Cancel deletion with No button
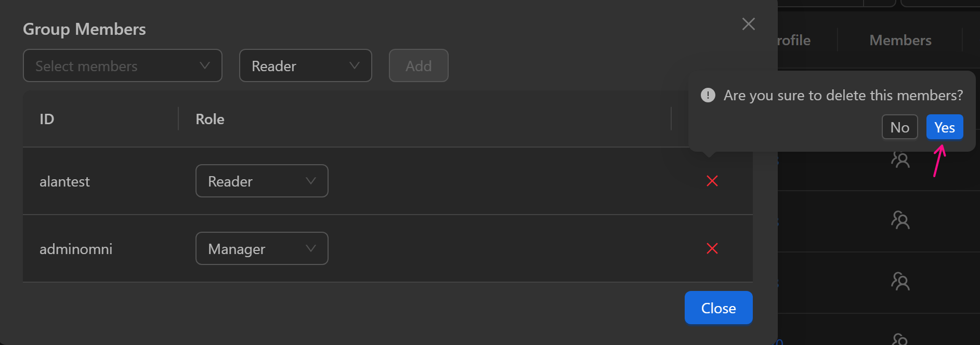 pos(899,127)
